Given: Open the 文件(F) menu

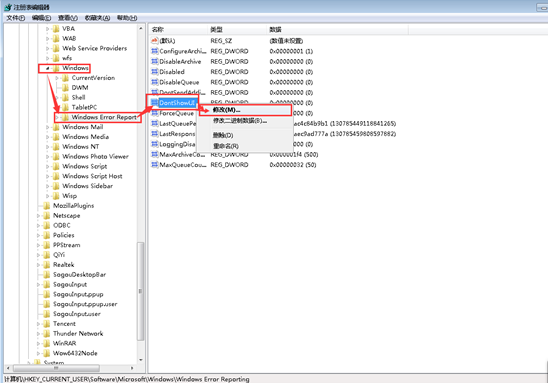Looking at the screenshot, I should [15, 18].
